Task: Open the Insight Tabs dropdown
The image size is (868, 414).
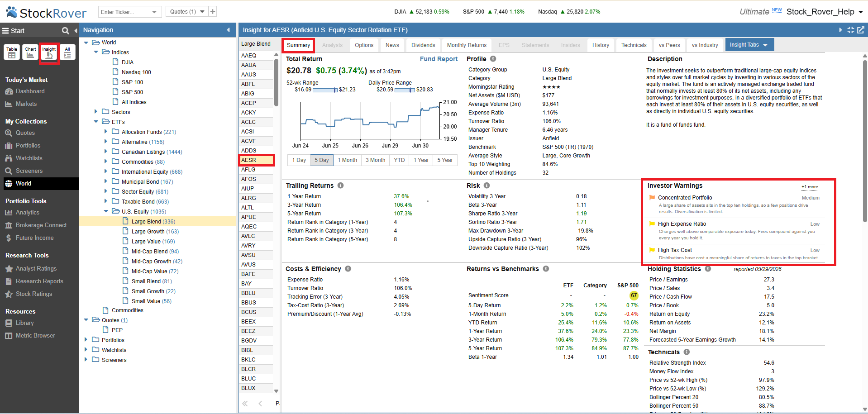Action: pos(749,45)
